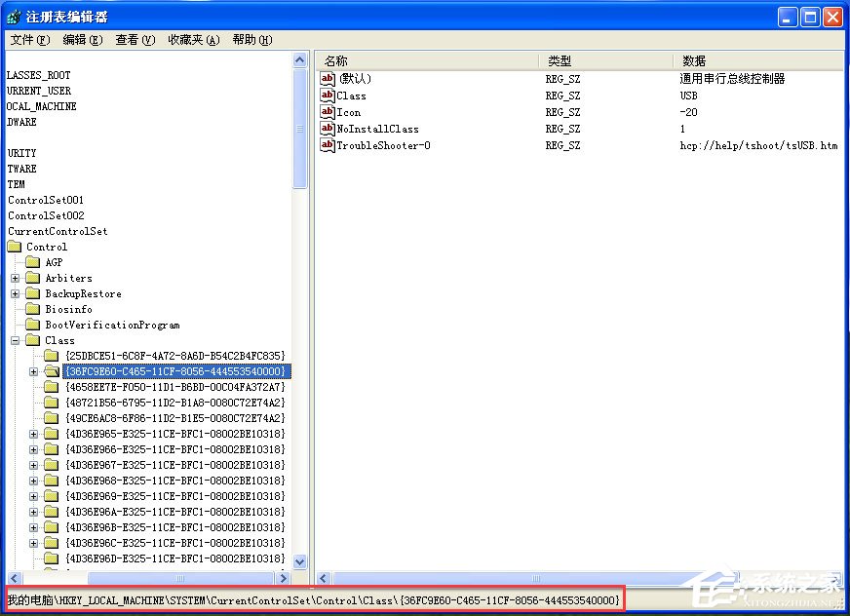850x616 pixels.
Task: Click the ab icon beside TroubleShooter-0
Action: coord(328,145)
